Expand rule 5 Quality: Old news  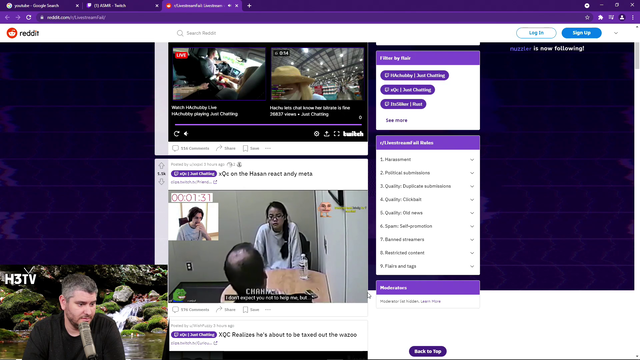pos(427,213)
